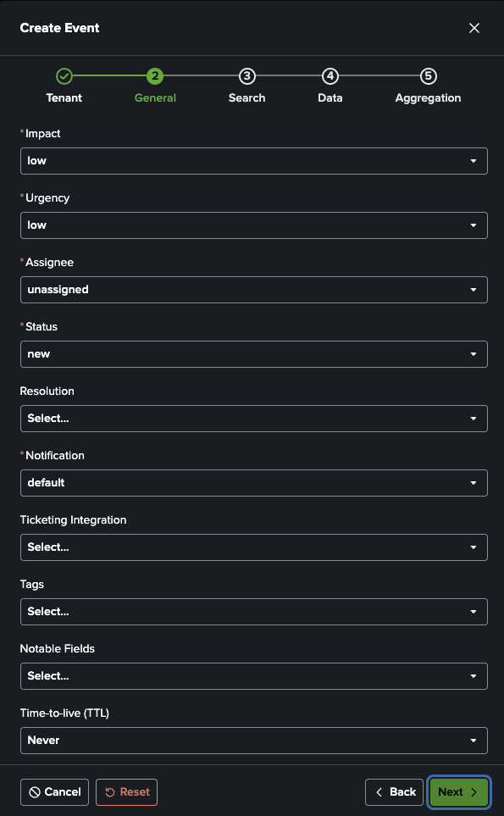504x816 pixels.
Task: Select the Search step circle icon
Action: (x=246, y=75)
